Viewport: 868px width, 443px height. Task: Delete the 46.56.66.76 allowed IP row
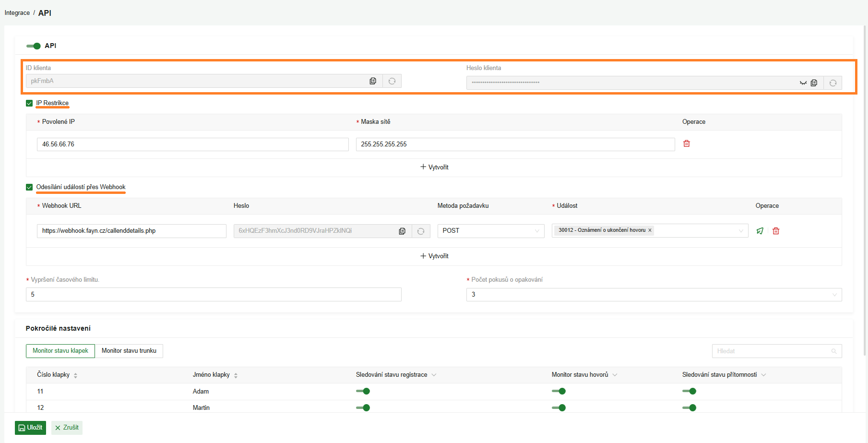coord(687,144)
